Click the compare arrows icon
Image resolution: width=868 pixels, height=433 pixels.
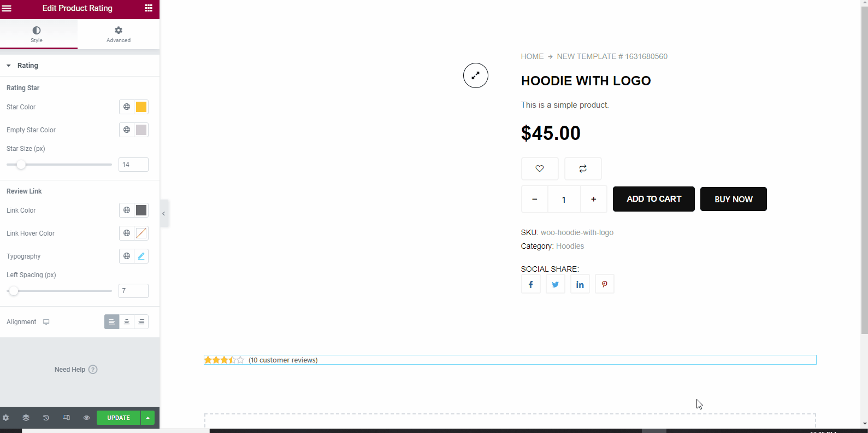583,168
